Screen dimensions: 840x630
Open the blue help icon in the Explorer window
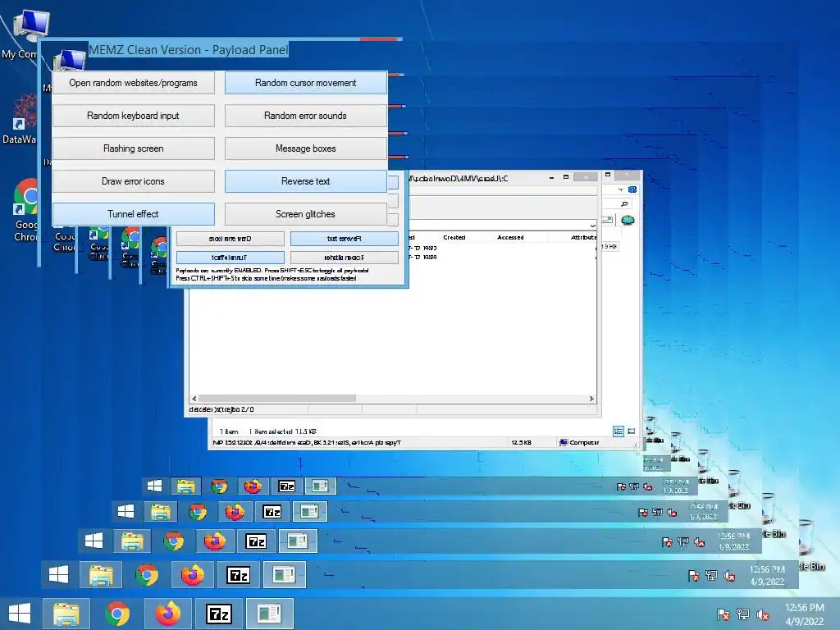coord(632,189)
